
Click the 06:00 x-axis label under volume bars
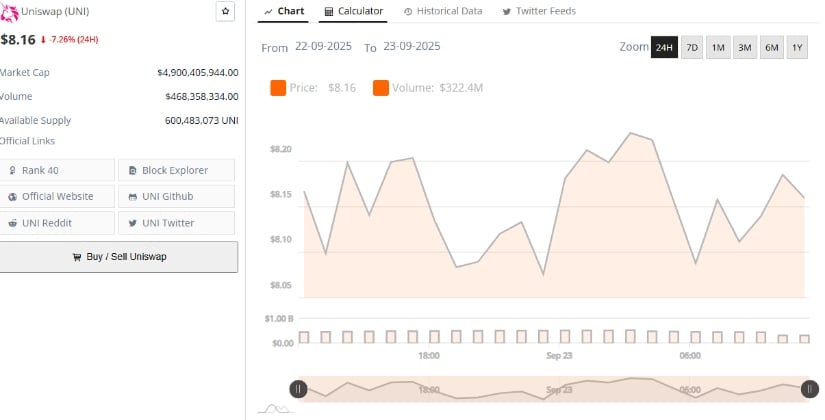(690, 356)
